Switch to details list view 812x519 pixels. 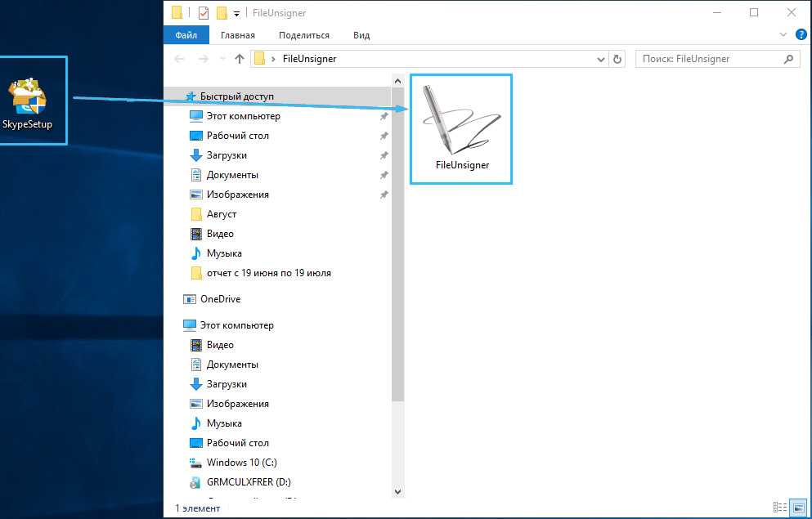pos(778,508)
